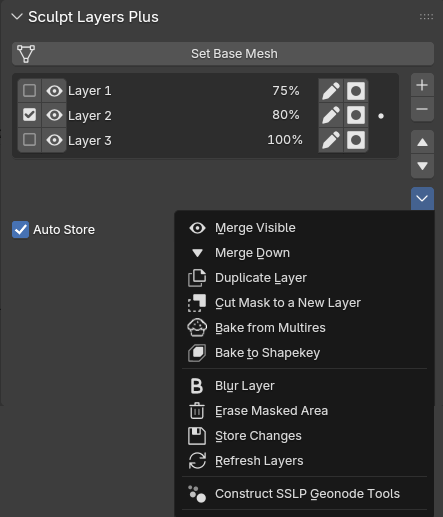Untick the Layer 2 checkbox
This screenshot has width=443, height=517.
click(x=29, y=115)
